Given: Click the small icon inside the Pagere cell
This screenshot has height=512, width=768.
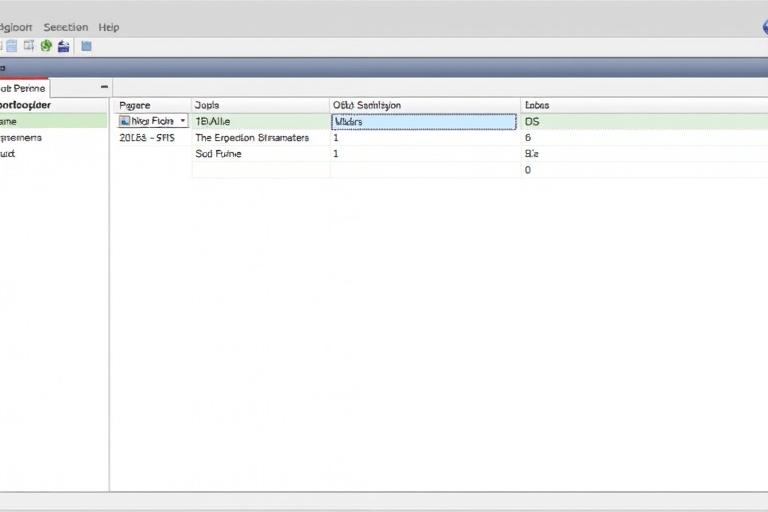Looking at the screenshot, I should pyautogui.click(x=124, y=121).
